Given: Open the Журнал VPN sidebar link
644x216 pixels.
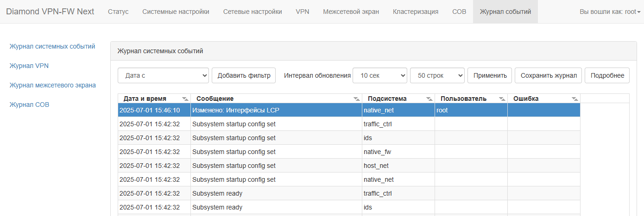Looking at the screenshot, I should (29, 66).
